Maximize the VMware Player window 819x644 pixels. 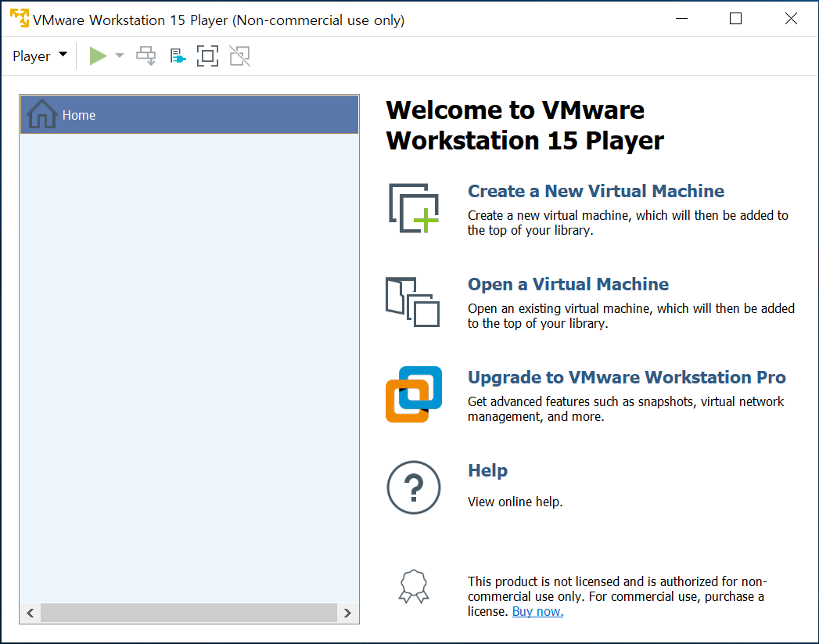735,18
